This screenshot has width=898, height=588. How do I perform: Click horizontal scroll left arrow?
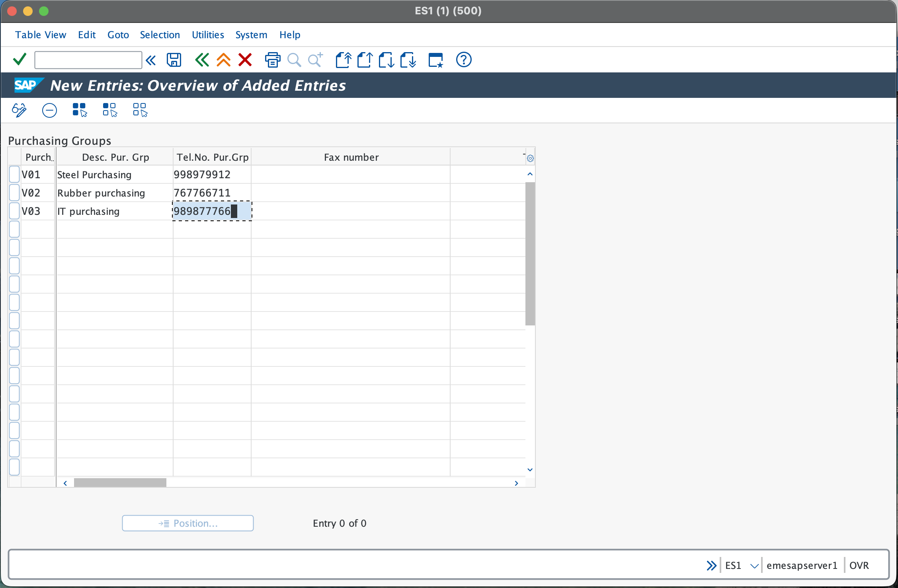click(65, 483)
